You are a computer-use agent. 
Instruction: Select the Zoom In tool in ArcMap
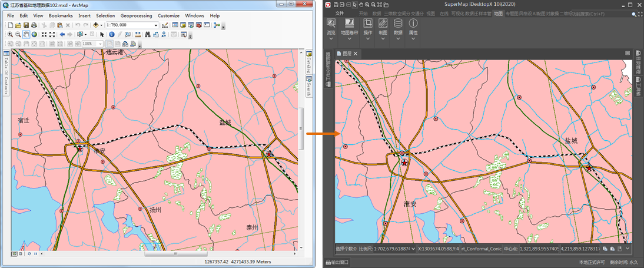coord(11,35)
